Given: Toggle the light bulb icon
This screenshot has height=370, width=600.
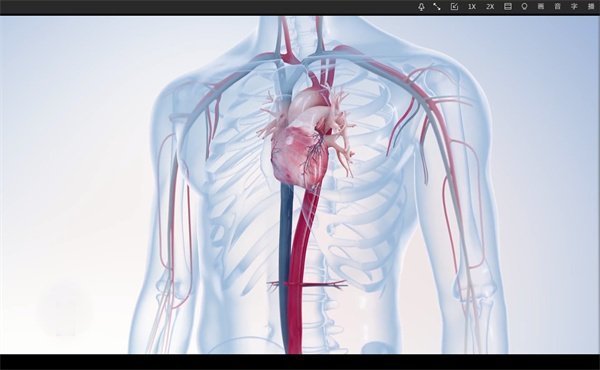Looking at the screenshot, I should (525, 7).
